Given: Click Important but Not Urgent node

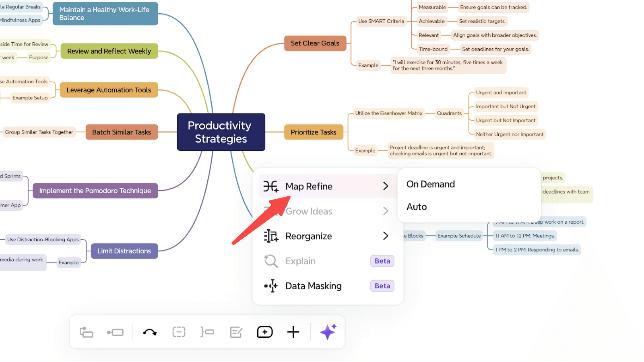Looking at the screenshot, I should coord(506,107).
